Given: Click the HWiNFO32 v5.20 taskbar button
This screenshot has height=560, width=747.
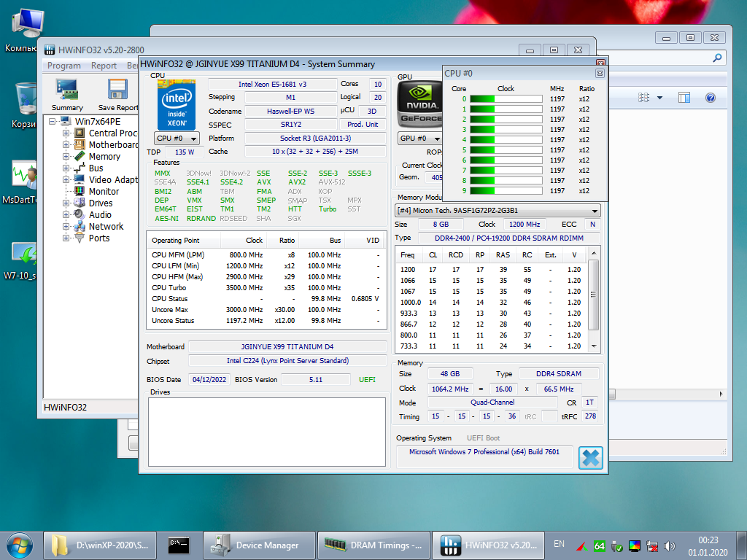Looking at the screenshot, I should click(487, 545).
